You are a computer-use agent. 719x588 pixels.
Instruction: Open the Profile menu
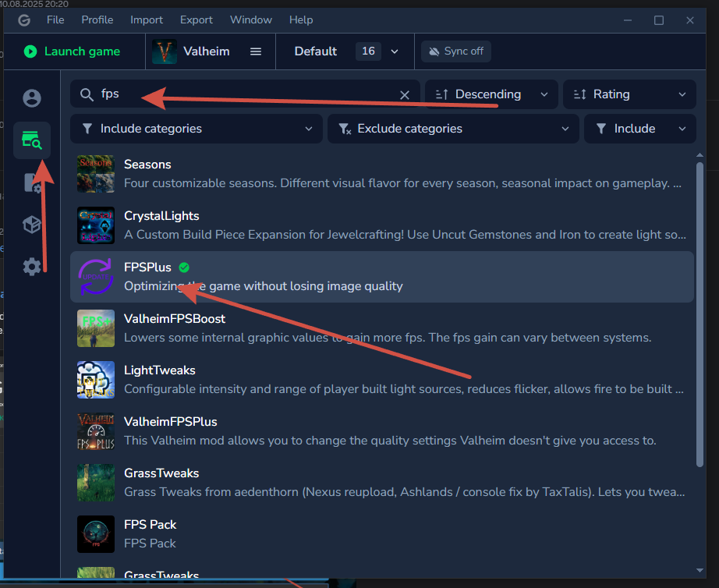97,19
